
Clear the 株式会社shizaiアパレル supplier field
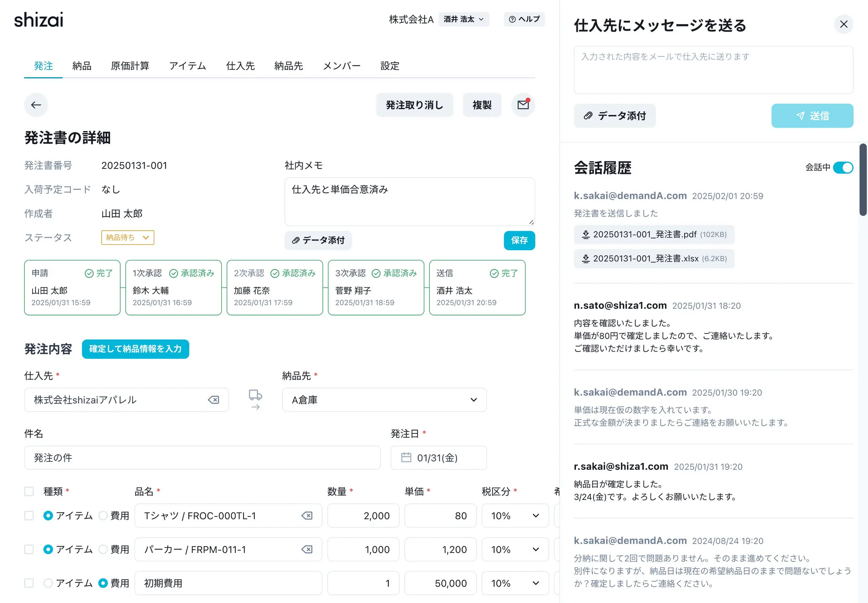(x=214, y=400)
